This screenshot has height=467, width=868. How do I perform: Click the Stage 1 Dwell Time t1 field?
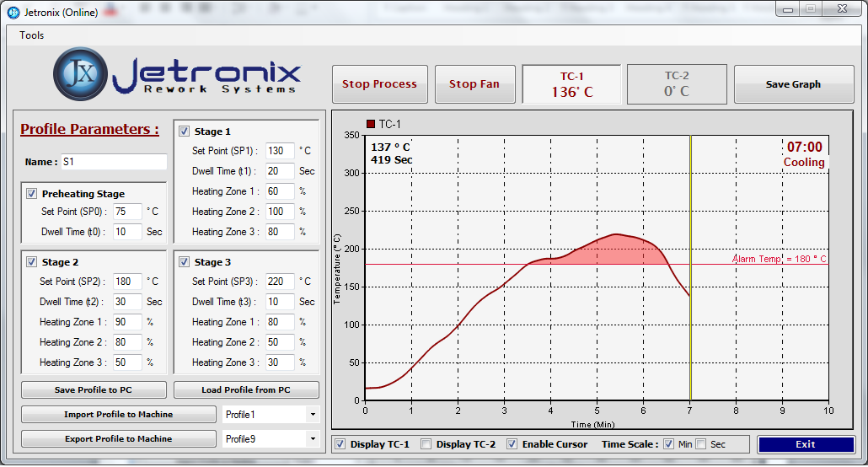tap(280, 171)
